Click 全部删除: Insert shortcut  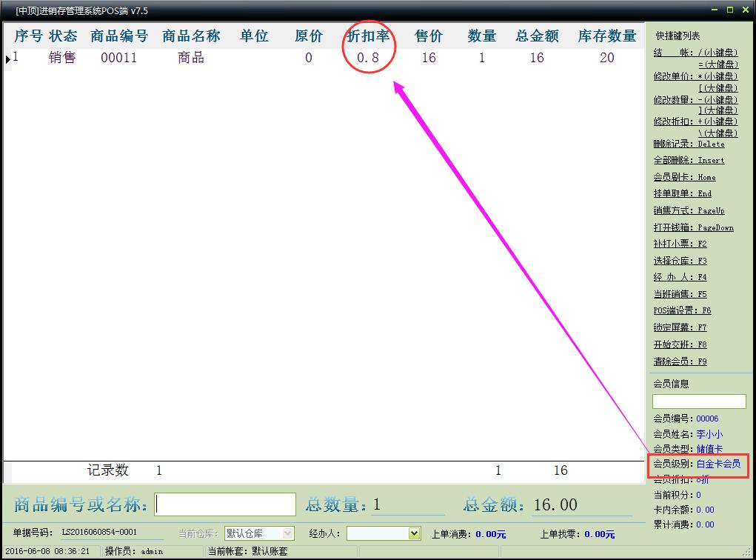689,160
